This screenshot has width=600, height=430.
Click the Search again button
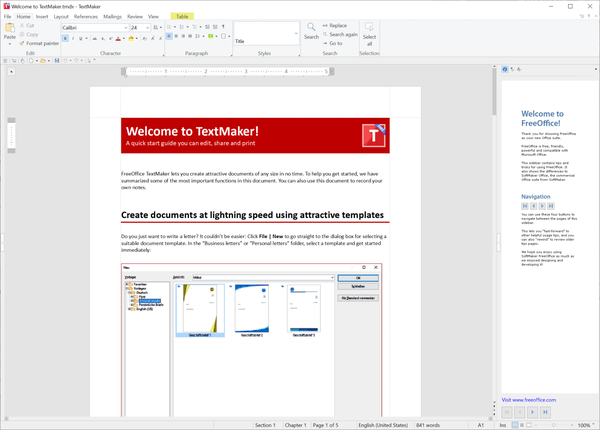point(341,34)
